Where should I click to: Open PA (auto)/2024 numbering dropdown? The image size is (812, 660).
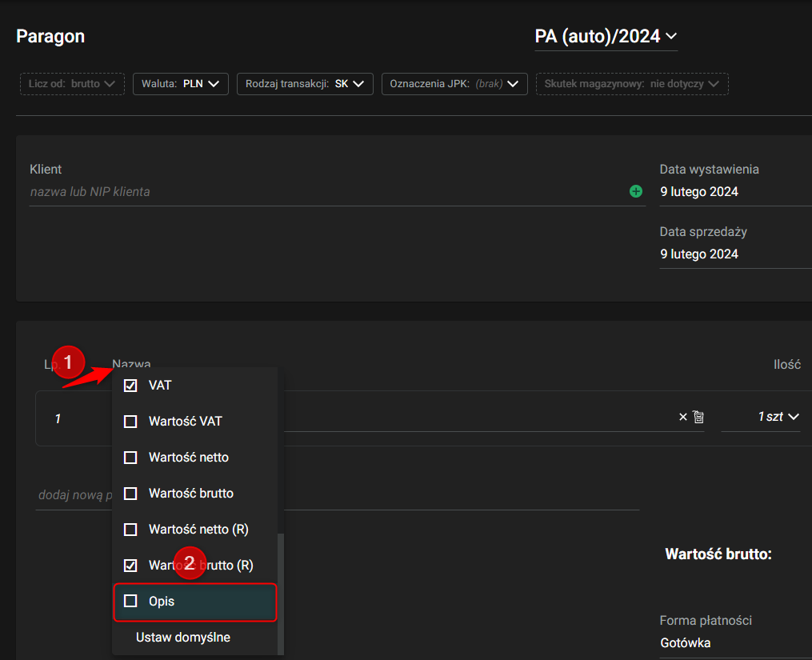point(606,36)
